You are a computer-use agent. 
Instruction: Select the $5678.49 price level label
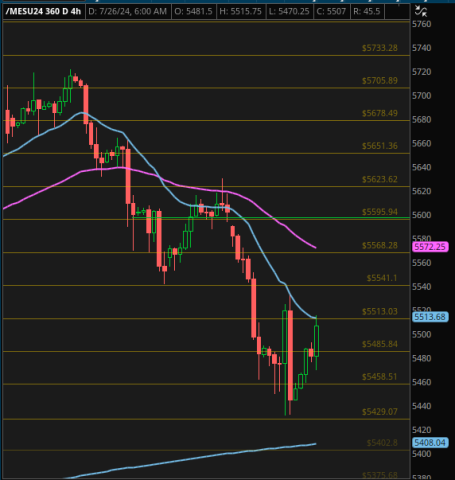point(380,113)
